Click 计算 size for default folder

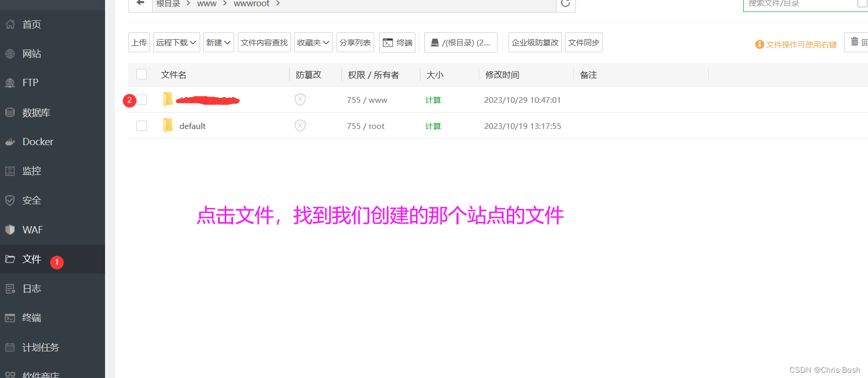click(433, 126)
